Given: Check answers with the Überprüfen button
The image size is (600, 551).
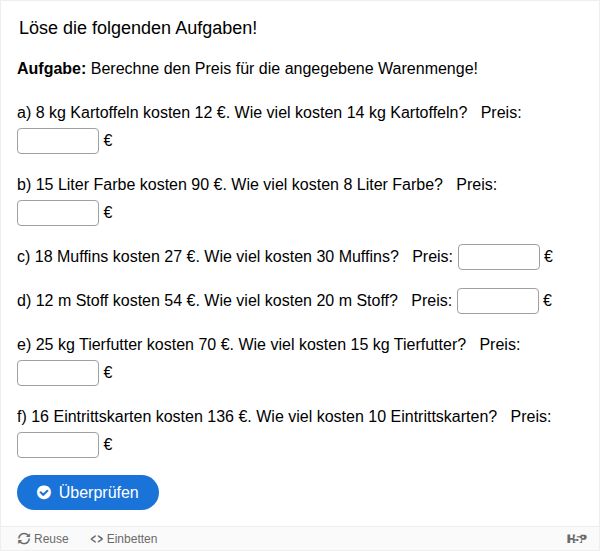Looking at the screenshot, I should 88,492.
